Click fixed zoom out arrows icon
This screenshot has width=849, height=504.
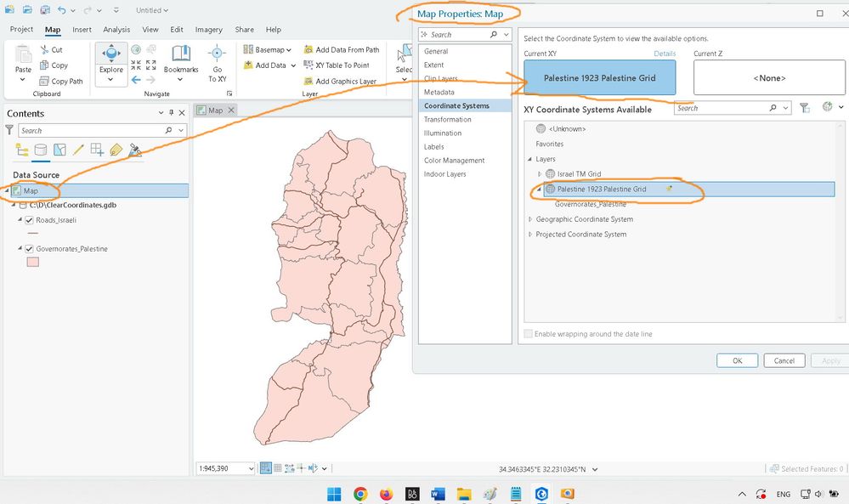(151, 65)
